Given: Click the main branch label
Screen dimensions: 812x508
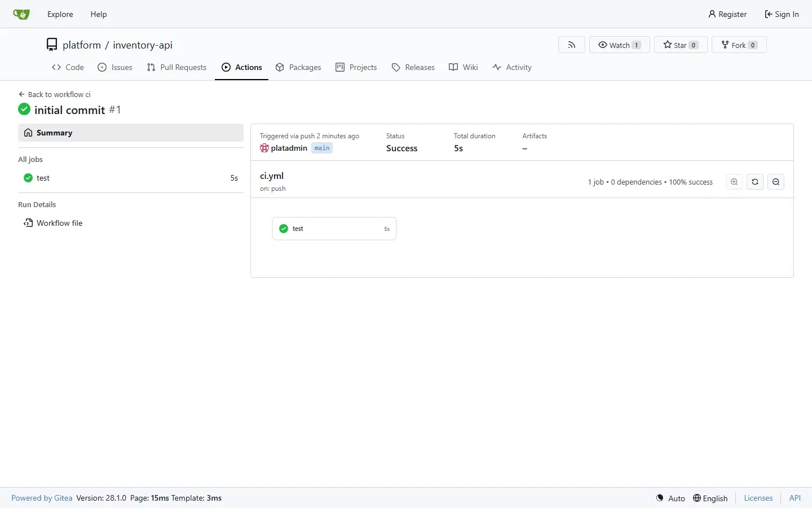Looking at the screenshot, I should (x=322, y=148).
